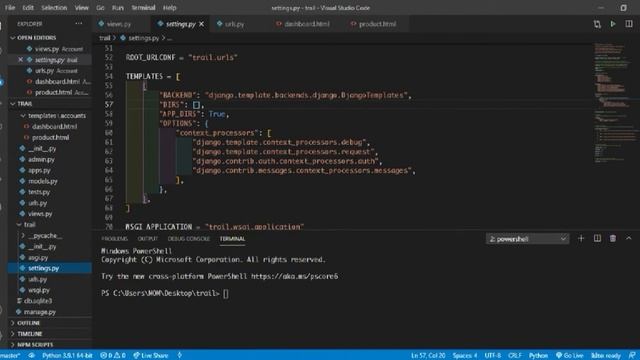Open models.py in the file tree

(42, 181)
